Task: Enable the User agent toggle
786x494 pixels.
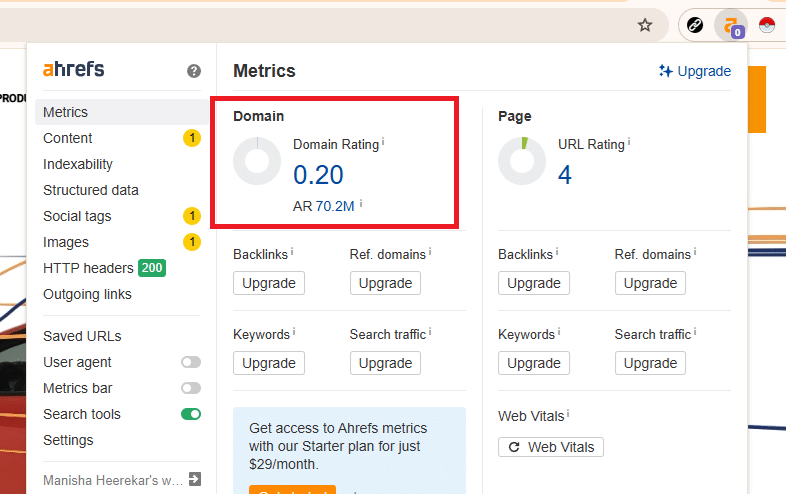Action: (x=190, y=362)
